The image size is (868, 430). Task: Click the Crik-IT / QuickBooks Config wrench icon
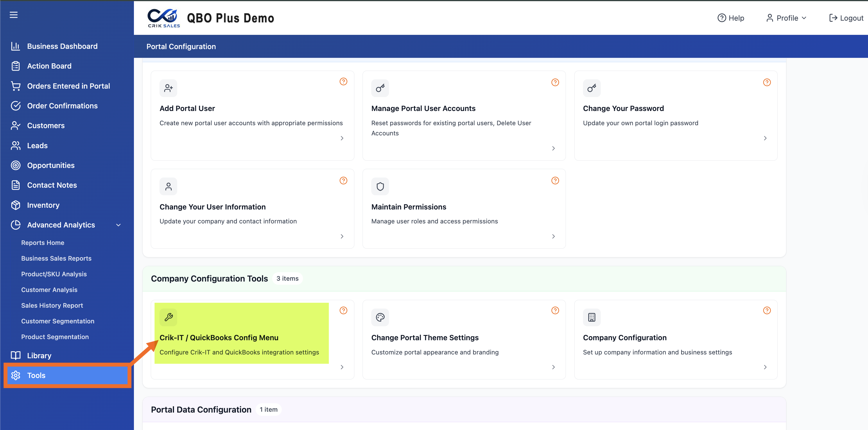168,317
